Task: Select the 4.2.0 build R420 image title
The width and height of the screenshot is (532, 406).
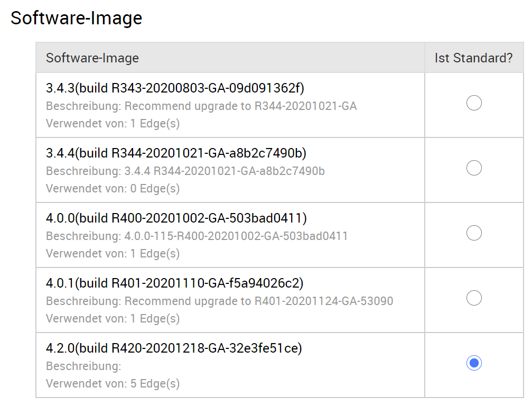Action: (174, 348)
